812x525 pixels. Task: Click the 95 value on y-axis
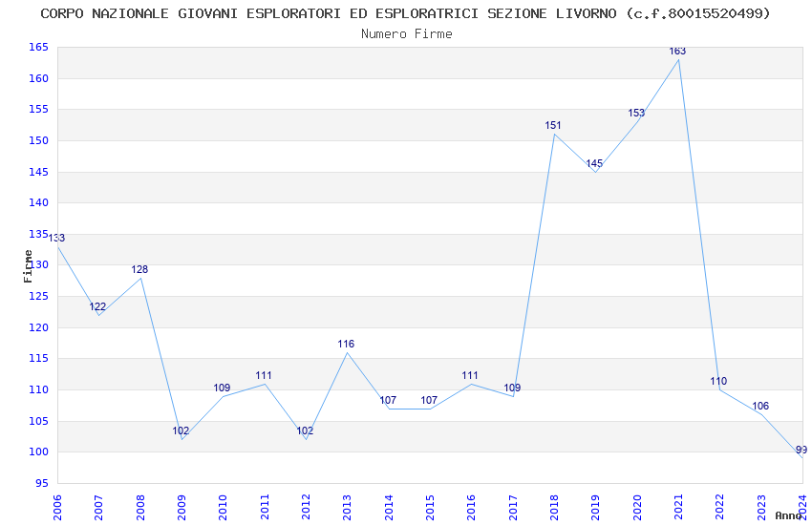click(41, 484)
